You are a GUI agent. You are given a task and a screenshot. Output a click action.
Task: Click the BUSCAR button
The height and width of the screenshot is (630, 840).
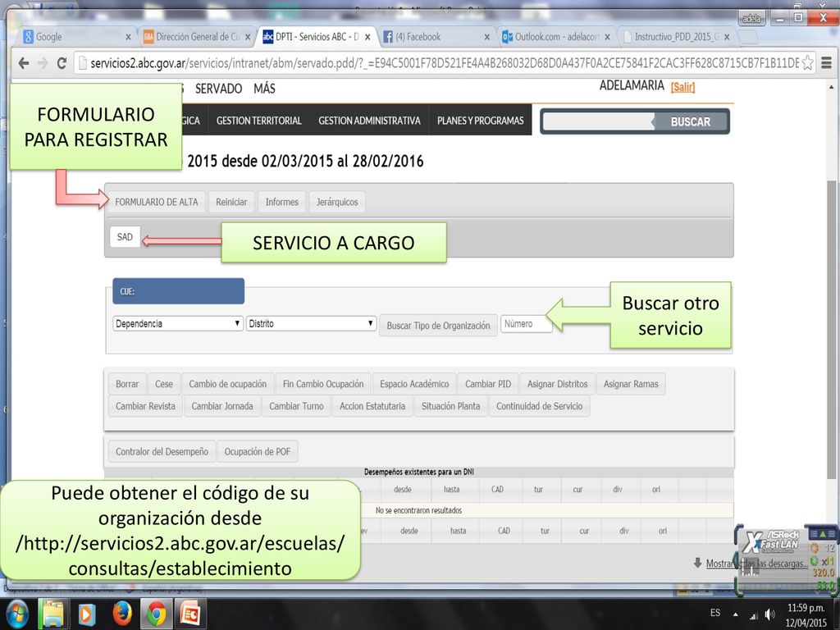pos(691,121)
